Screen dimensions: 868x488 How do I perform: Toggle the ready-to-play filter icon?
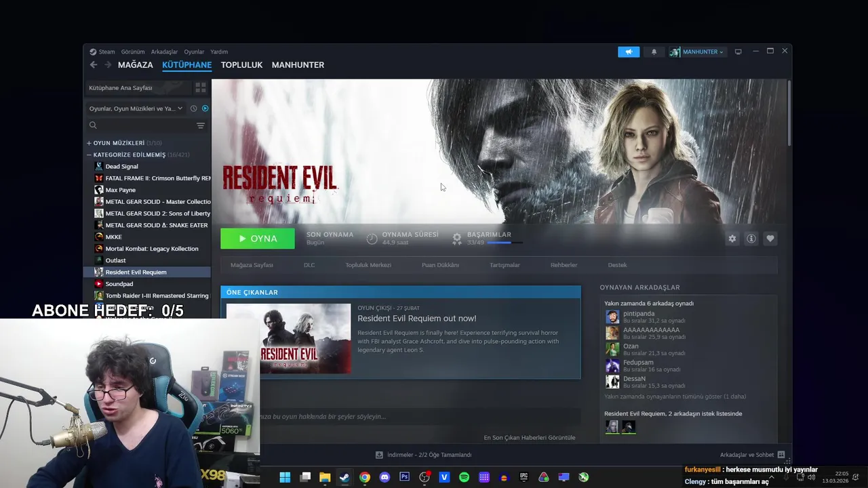point(205,108)
